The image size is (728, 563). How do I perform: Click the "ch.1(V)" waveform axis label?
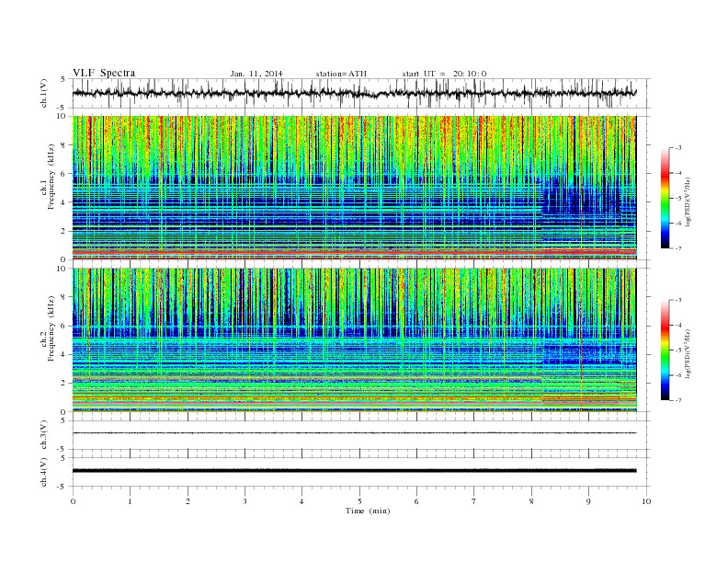point(44,92)
